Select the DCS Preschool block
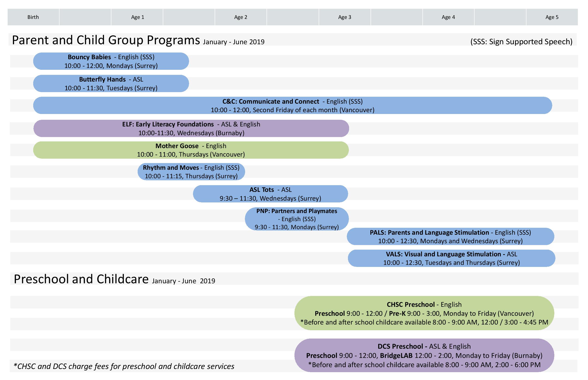 424,356
